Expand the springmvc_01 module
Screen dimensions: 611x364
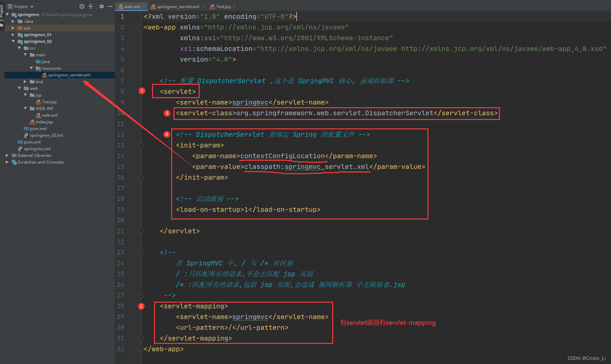click(x=13, y=35)
